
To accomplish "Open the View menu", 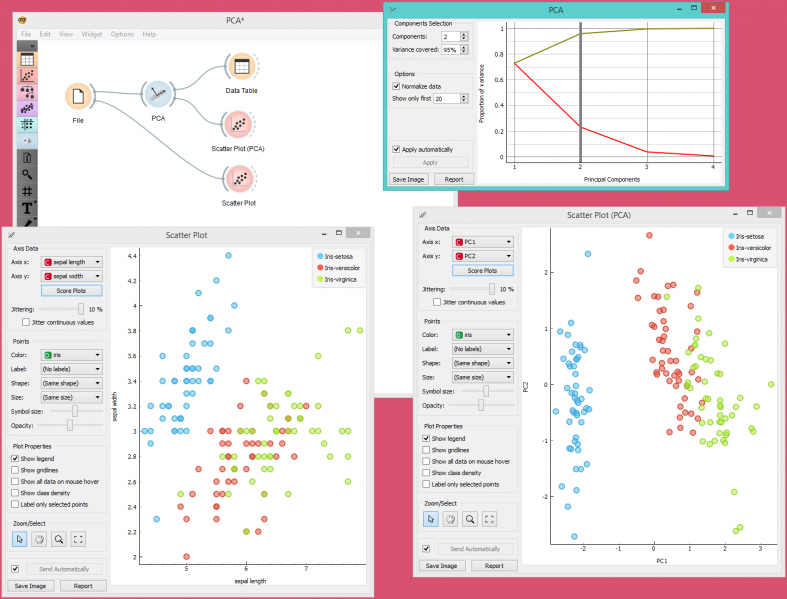I will click(66, 34).
